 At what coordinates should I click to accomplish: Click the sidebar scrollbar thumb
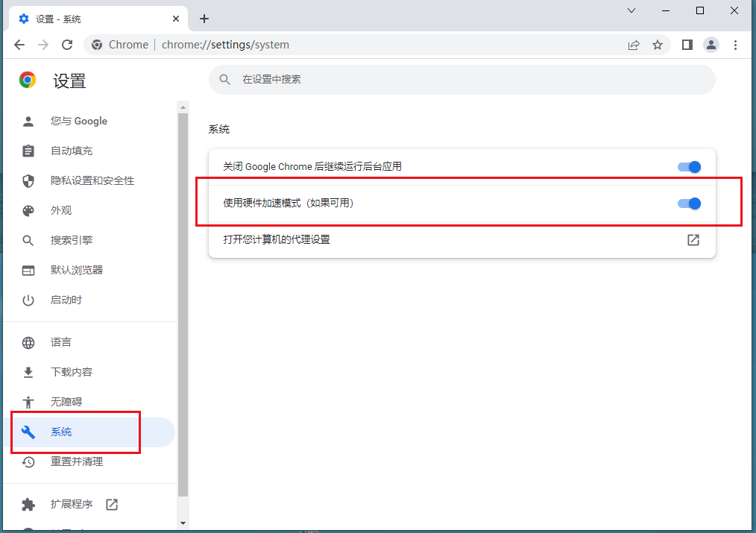coord(183,305)
